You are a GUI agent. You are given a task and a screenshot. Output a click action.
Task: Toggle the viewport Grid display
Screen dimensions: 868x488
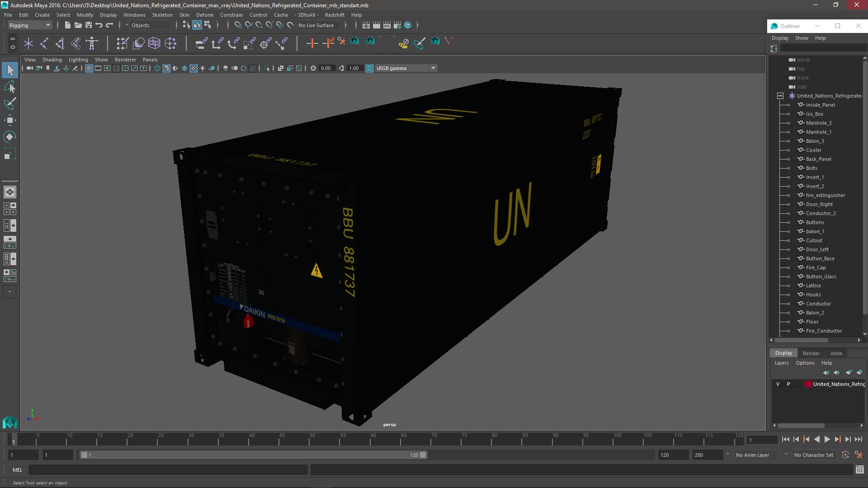pos(89,68)
